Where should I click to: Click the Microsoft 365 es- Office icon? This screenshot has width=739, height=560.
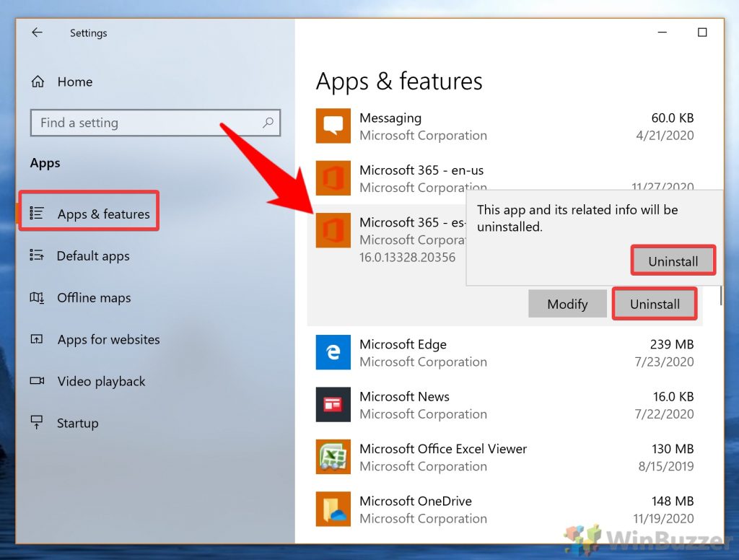(x=333, y=230)
